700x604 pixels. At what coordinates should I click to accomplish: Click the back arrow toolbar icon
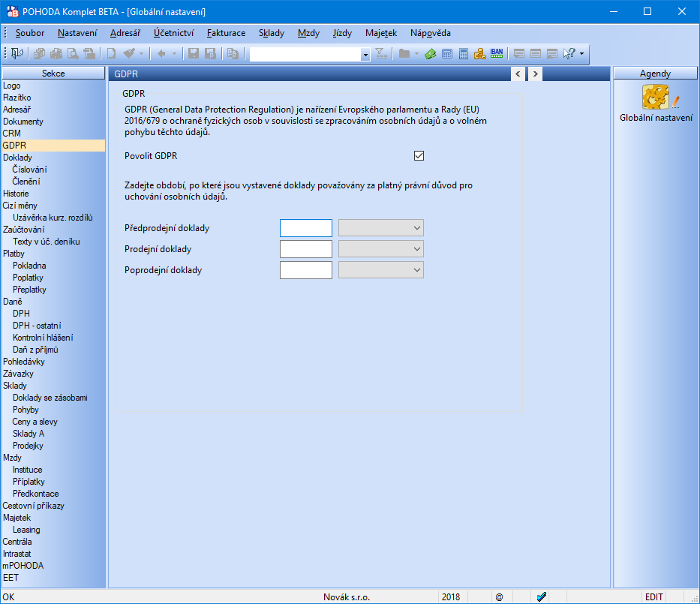point(161,54)
